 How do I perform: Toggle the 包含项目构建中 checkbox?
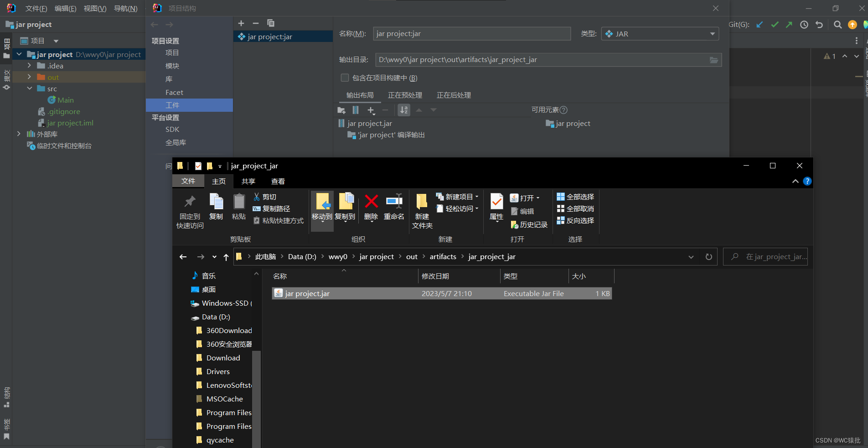tap(345, 78)
